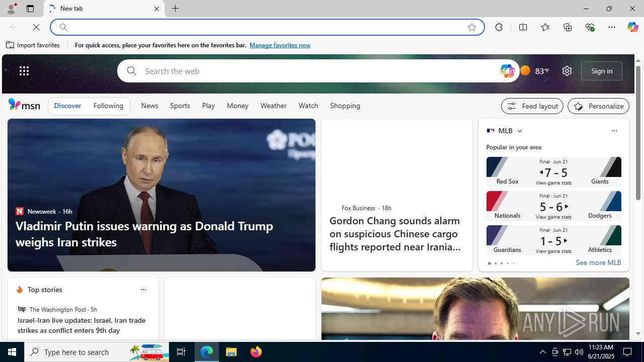Open the MSN app launcher grid
Screen dimensions: 644x362
pos(24,71)
